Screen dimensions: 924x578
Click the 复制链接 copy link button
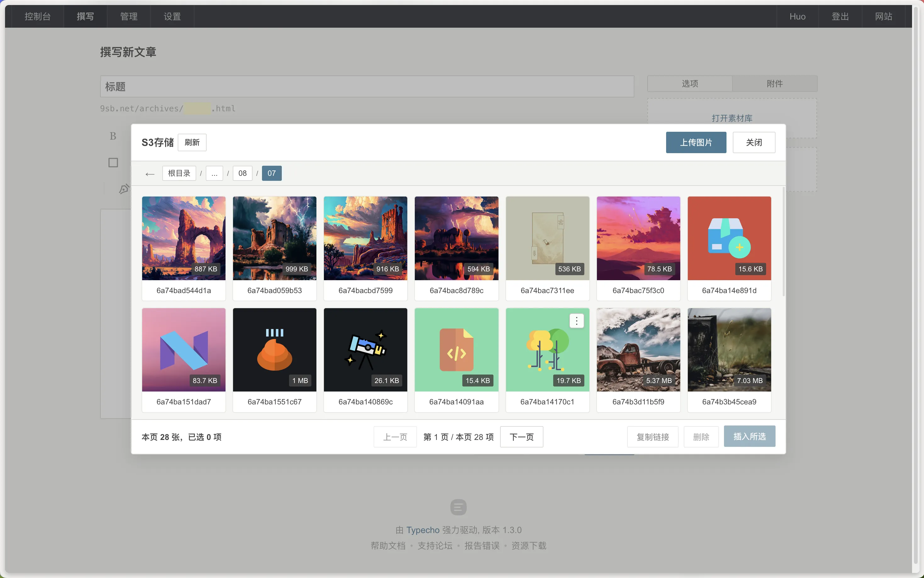pos(653,436)
